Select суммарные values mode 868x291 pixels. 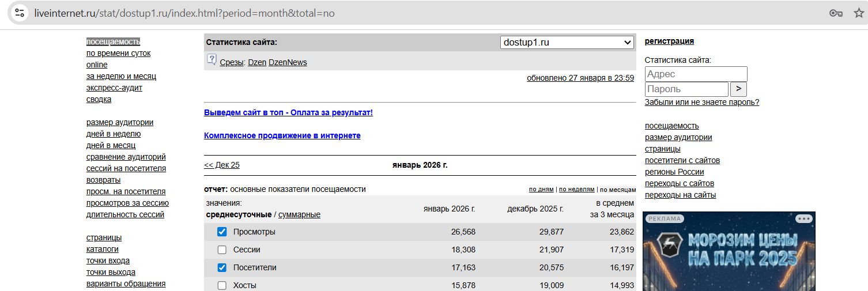click(x=299, y=215)
